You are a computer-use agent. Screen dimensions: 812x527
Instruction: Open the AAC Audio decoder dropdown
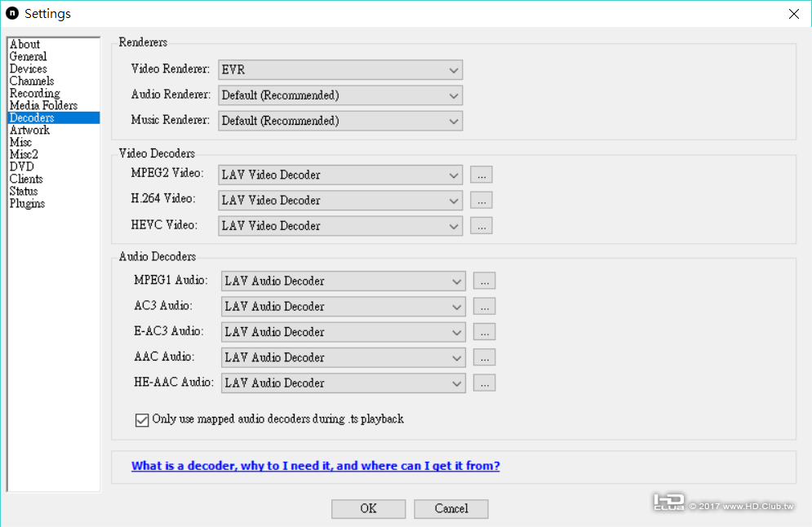(x=344, y=357)
